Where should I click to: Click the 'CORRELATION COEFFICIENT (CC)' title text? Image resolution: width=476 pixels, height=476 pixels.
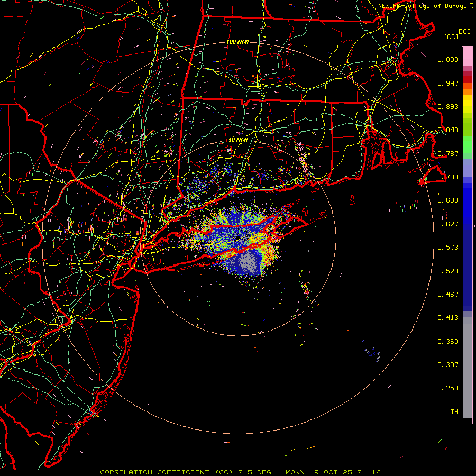(x=167, y=472)
